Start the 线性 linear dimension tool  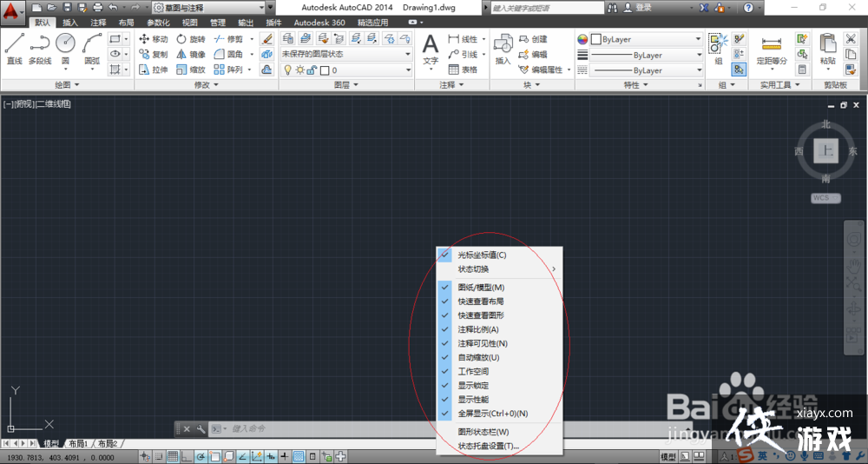[464, 39]
